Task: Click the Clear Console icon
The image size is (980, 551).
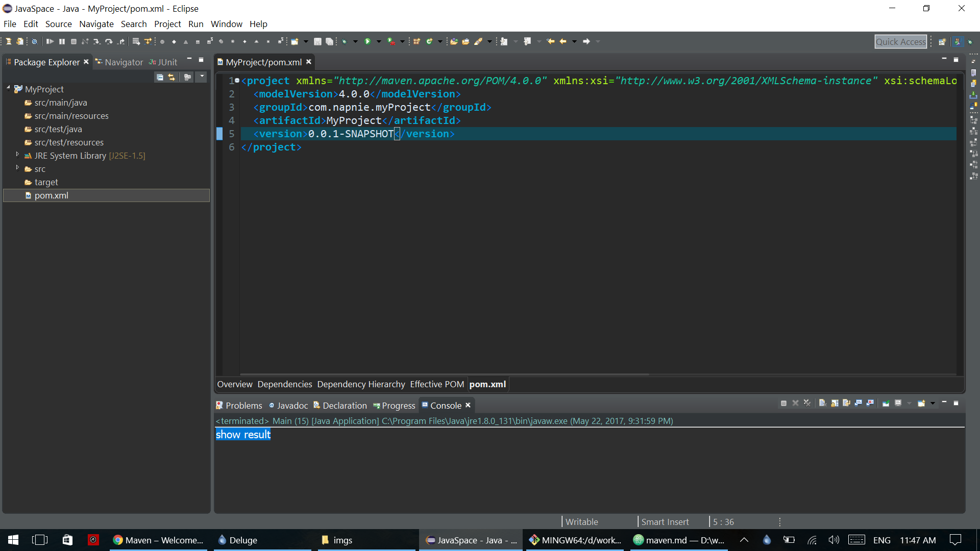Action: [x=822, y=403]
